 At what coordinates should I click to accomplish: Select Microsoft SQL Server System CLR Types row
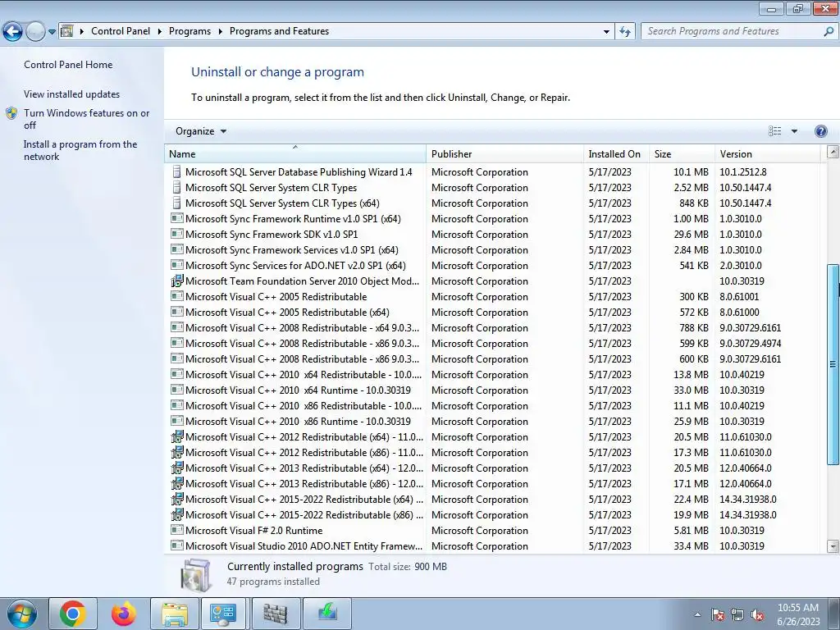[x=492, y=188]
